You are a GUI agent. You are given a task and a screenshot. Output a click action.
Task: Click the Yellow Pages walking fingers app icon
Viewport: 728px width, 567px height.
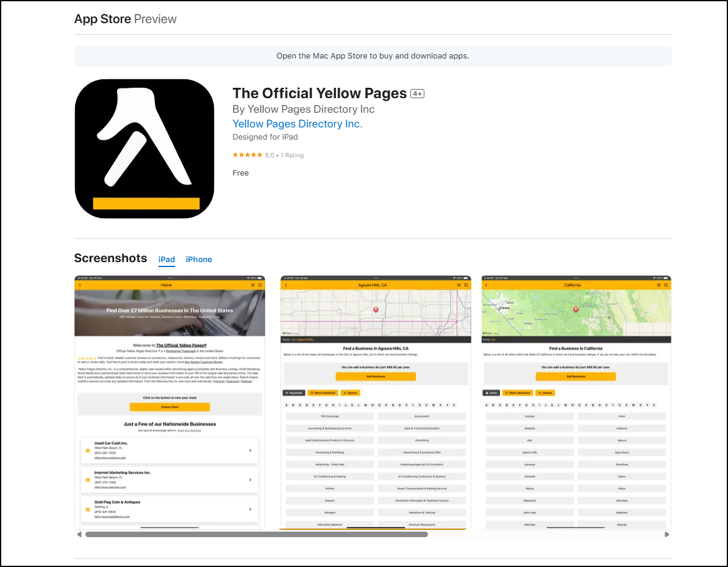(144, 149)
